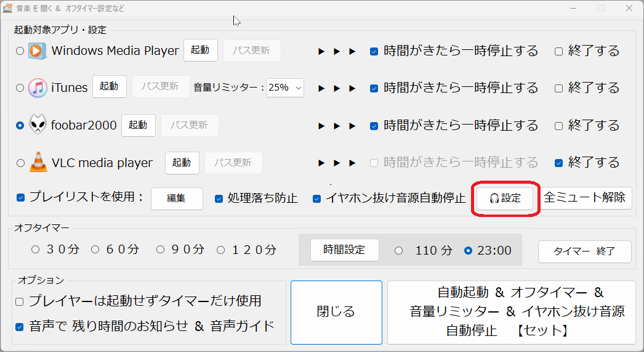The image size is (644, 352).
Task: Launch VLC media player with 起動 button
Action: [182, 163]
